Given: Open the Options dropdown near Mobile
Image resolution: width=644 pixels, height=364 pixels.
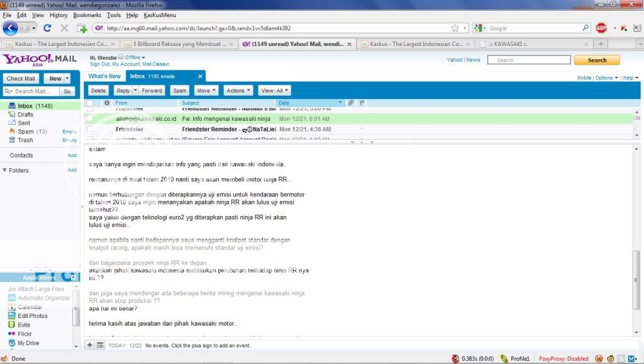Looking at the screenshot, I should 607,77.
